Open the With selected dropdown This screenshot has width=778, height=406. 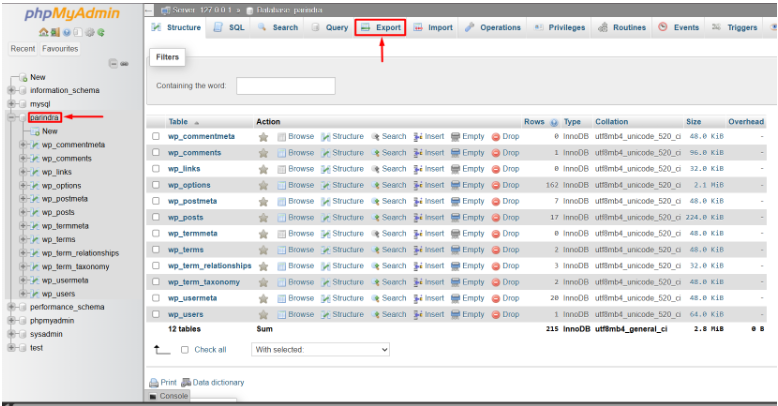(320, 350)
